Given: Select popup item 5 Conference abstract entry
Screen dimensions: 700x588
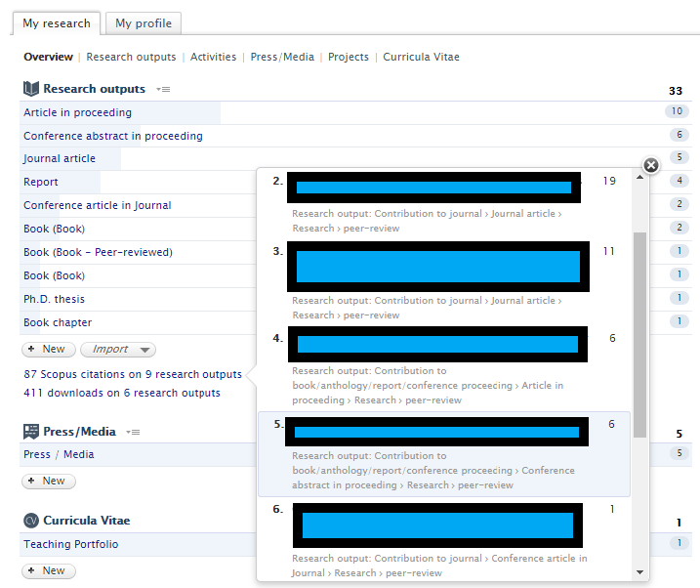Looking at the screenshot, I should click(x=444, y=454).
